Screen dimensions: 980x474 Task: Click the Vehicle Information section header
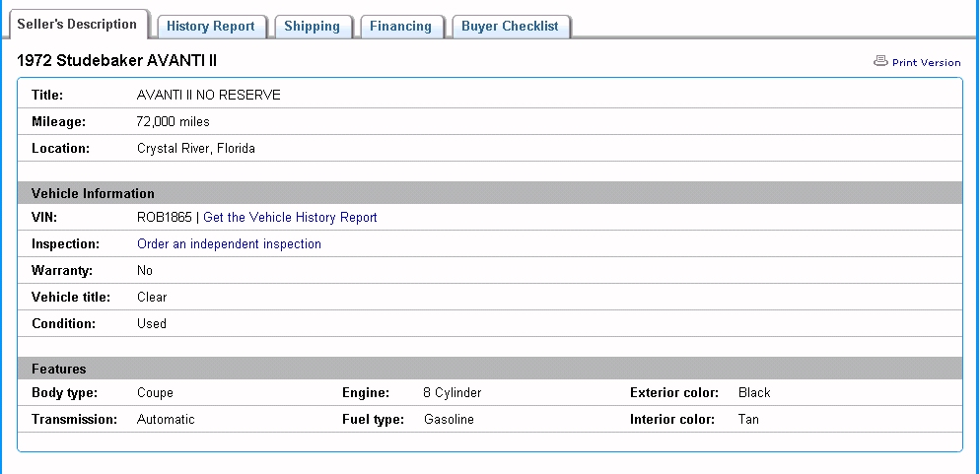(93, 193)
